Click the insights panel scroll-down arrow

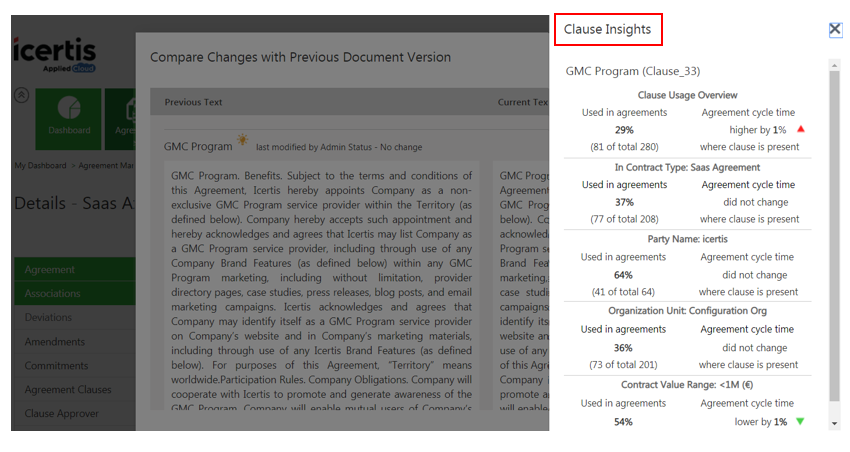coord(835,423)
